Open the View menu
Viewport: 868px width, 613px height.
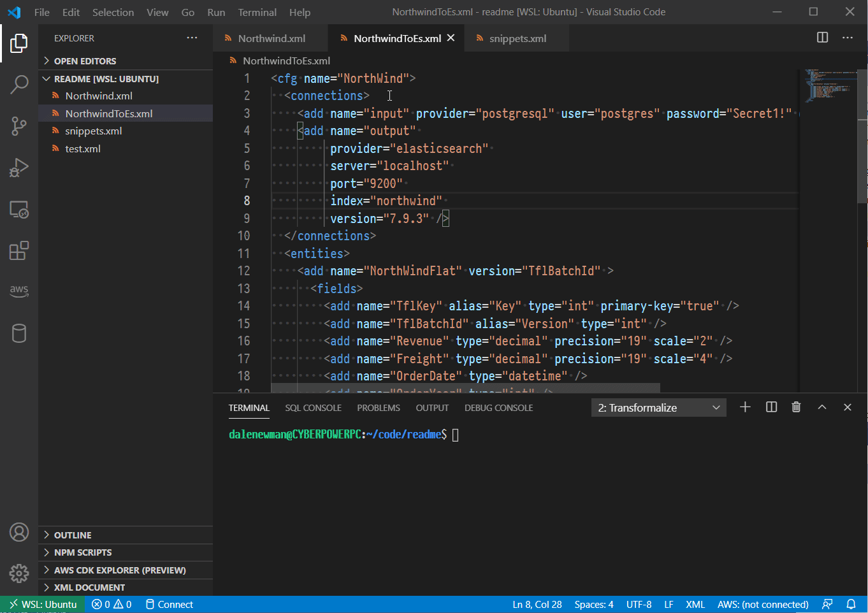pyautogui.click(x=157, y=12)
